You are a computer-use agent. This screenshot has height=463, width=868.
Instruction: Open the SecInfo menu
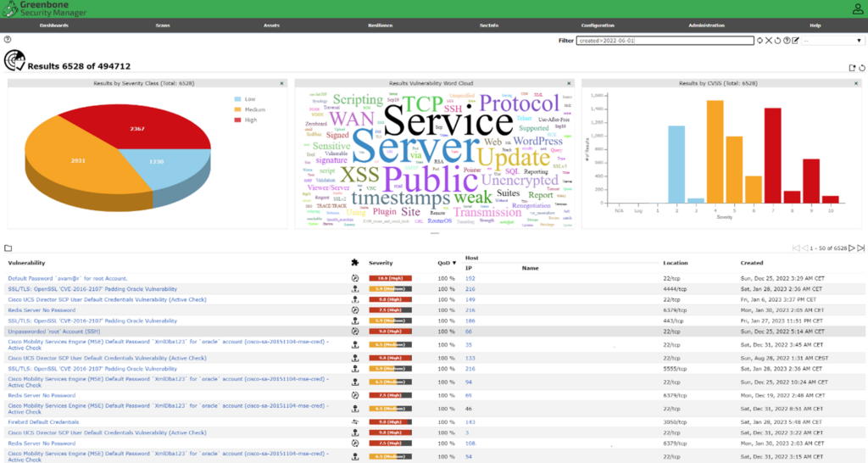click(489, 25)
